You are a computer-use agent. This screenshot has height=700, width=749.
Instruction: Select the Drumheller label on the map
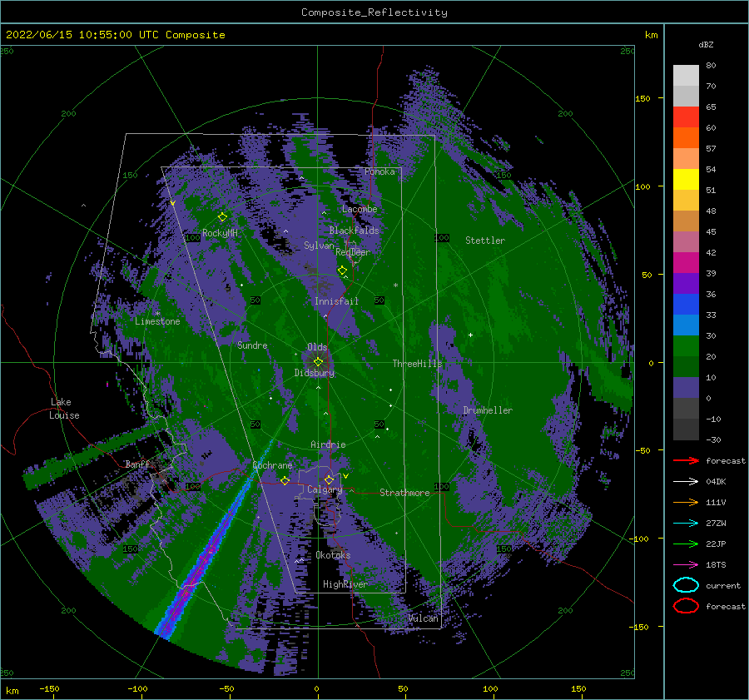488,410
